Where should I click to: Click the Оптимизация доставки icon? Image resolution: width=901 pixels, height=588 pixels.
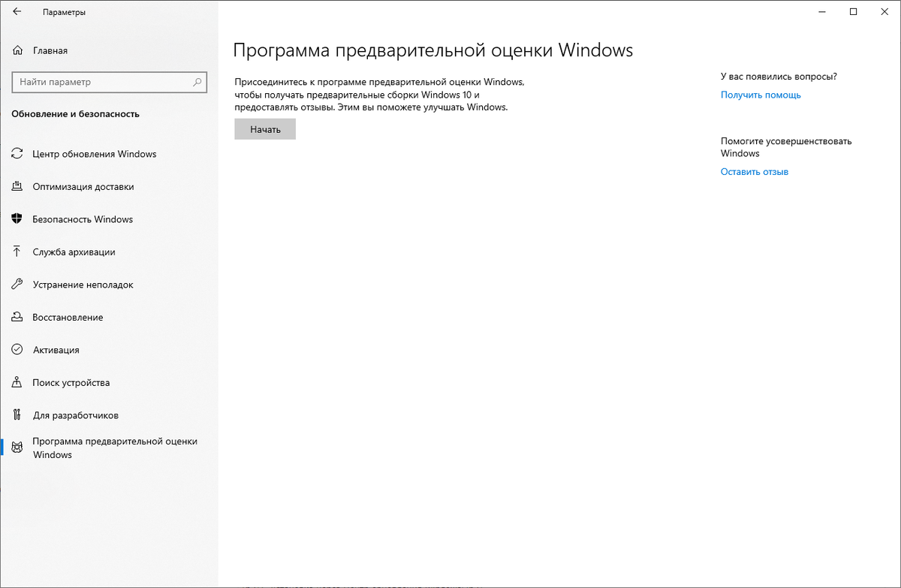(17, 186)
